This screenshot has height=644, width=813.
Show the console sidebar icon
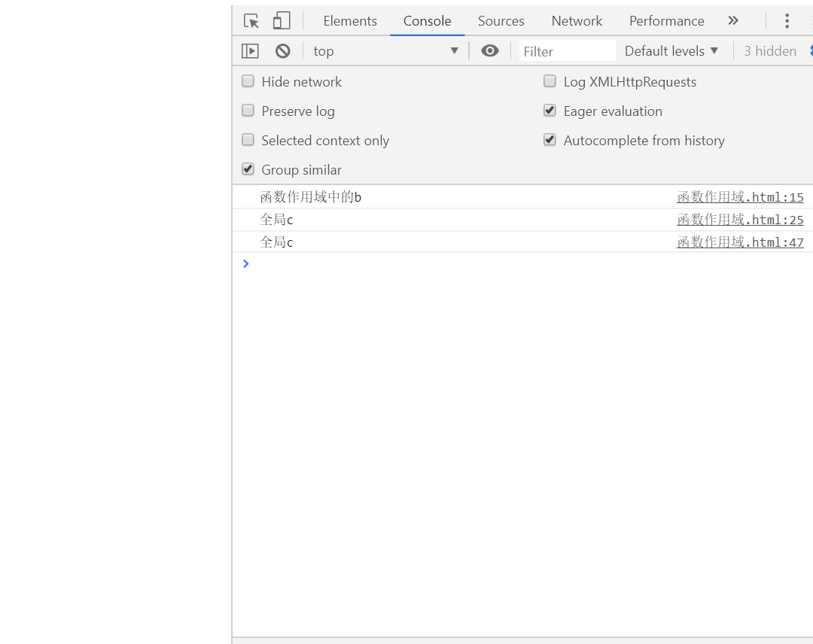click(x=250, y=50)
